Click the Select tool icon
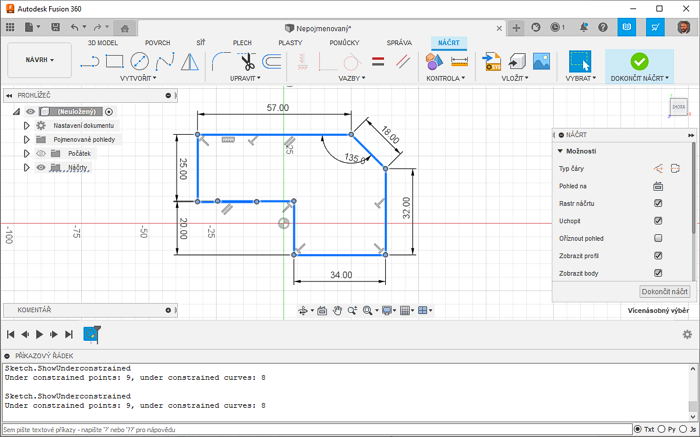The width and height of the screenshot is (700, 437). click(580, 61)
